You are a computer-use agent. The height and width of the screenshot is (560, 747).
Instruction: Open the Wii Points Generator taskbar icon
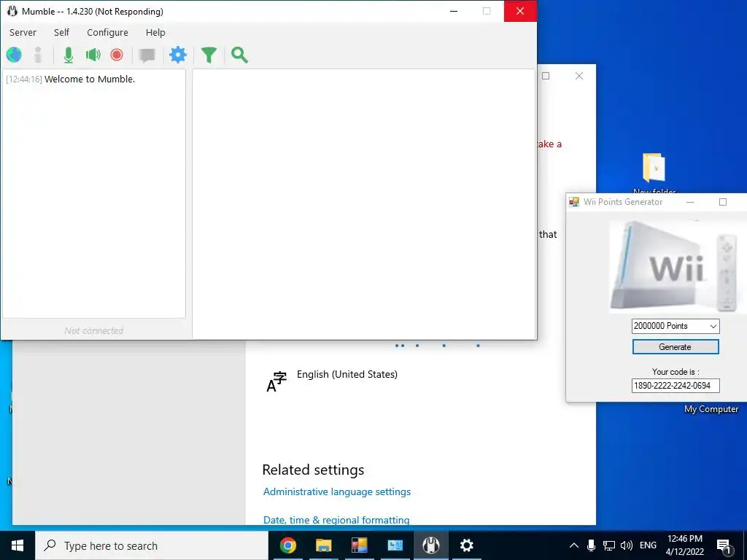click(x=359, y=545)
